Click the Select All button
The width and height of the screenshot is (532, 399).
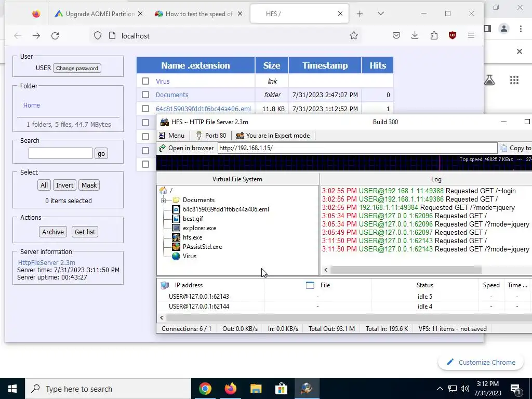click(44, 185)
